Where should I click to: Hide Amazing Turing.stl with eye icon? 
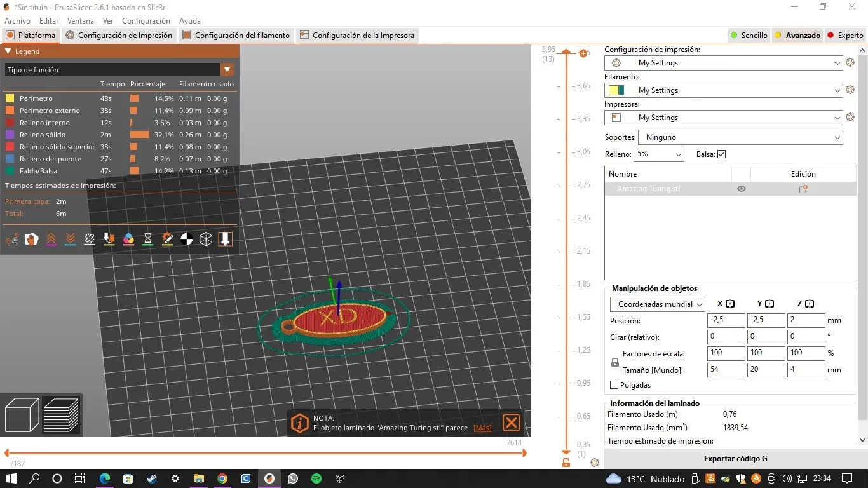click(x=741, y=189)
